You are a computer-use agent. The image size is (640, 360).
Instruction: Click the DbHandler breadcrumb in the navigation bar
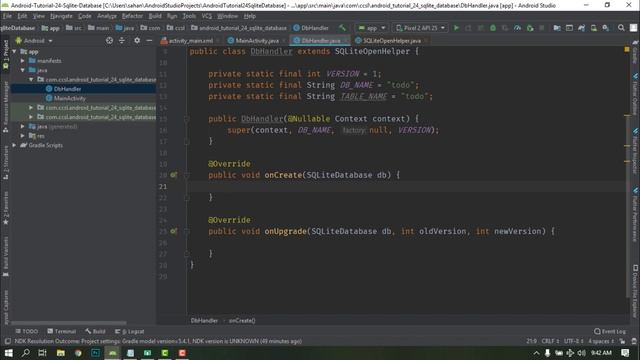pyautogui.click(x=311, y=28)
